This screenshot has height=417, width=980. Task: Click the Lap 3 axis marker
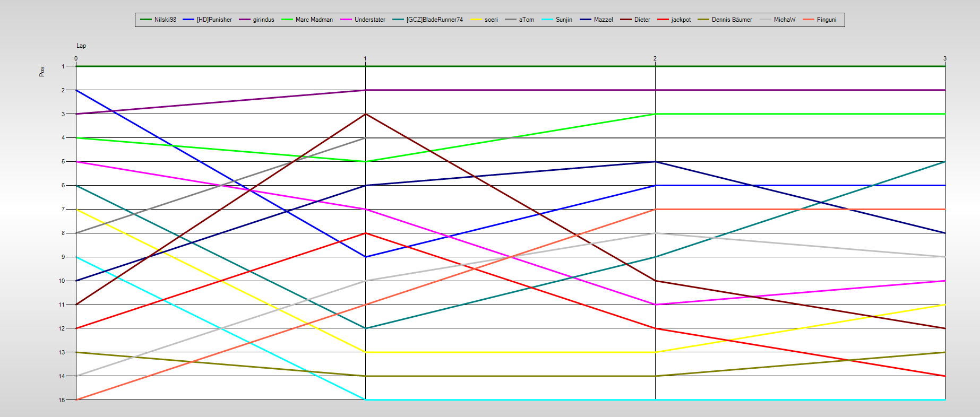click(944, 58)
